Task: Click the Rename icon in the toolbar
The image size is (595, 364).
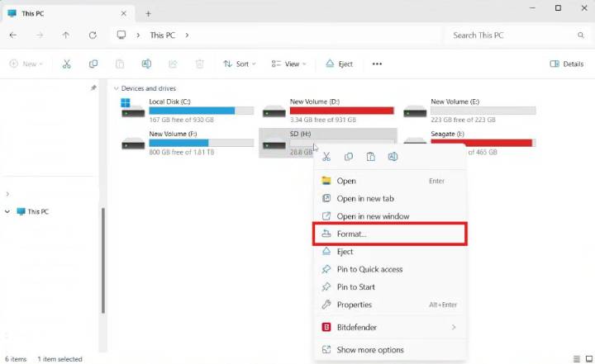Action: pyautogui.click(x=146, y=64)
